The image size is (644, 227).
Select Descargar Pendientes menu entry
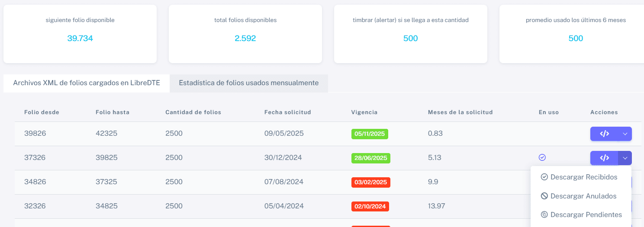tap(581, 214)
